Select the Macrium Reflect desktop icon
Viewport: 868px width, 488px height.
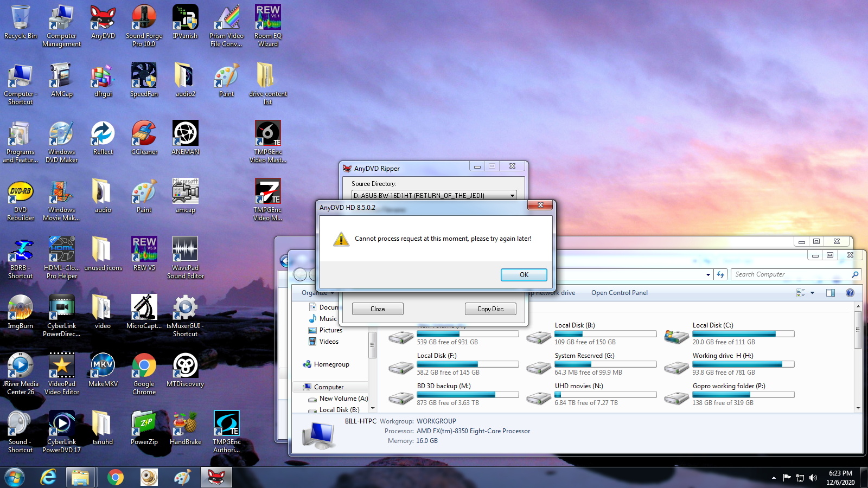pos(103,138)
